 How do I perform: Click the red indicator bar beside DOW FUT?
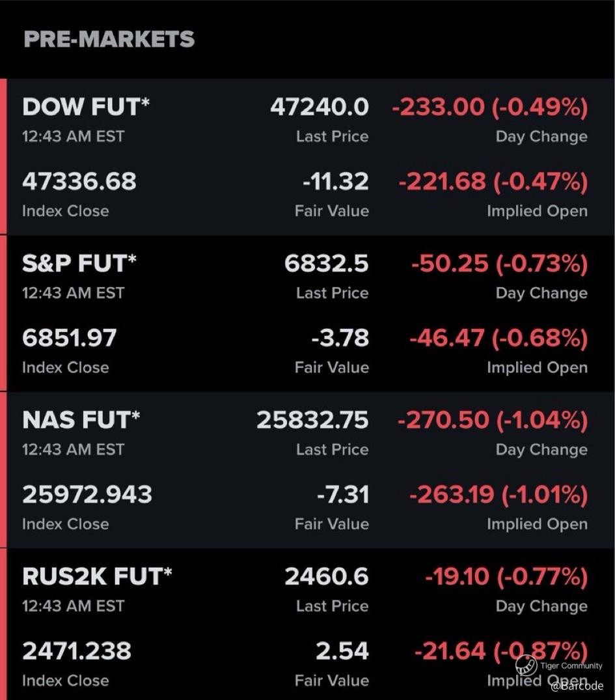coord(3,156)
